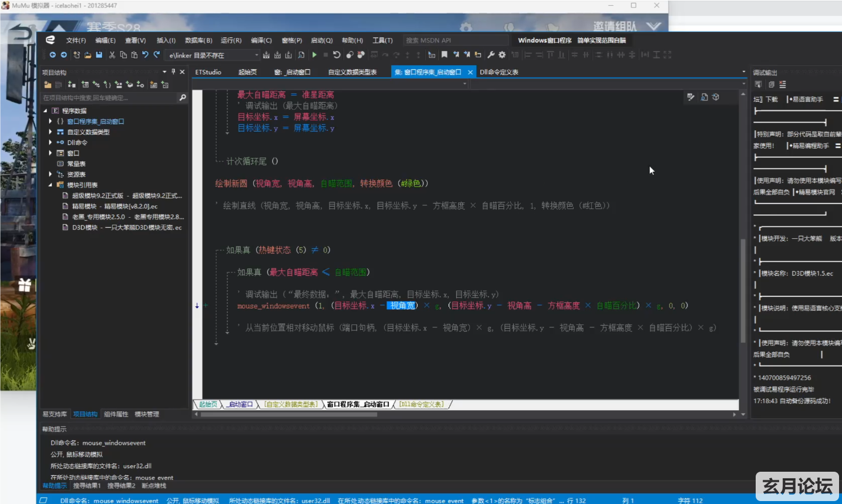Click the find-in-file icon in toolbar

[301, 55]
